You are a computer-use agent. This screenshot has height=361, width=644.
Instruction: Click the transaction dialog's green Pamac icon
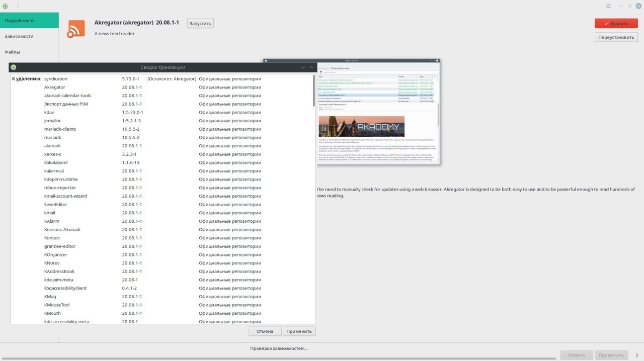(x=14, y=67)
